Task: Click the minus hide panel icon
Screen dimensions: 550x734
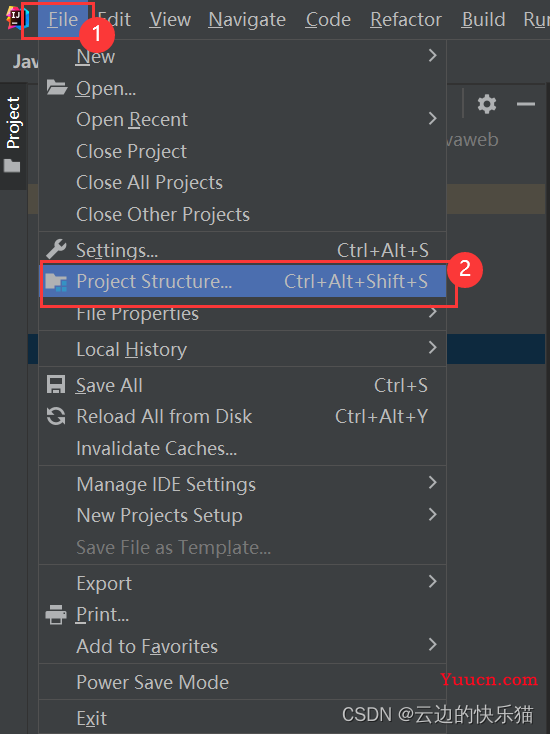Action: point(526,104)
